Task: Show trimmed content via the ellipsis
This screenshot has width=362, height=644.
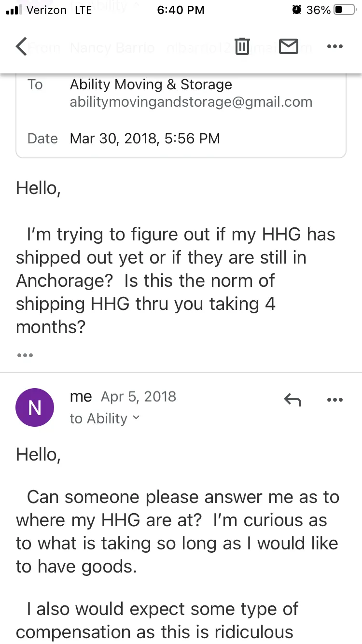Action: click(x=25, y=356)
